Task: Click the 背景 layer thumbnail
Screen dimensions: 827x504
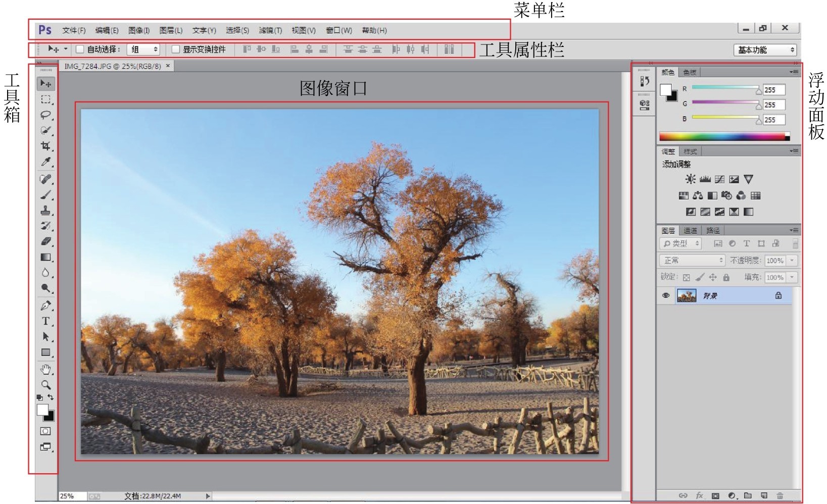Action: click(x=686, y=295)
